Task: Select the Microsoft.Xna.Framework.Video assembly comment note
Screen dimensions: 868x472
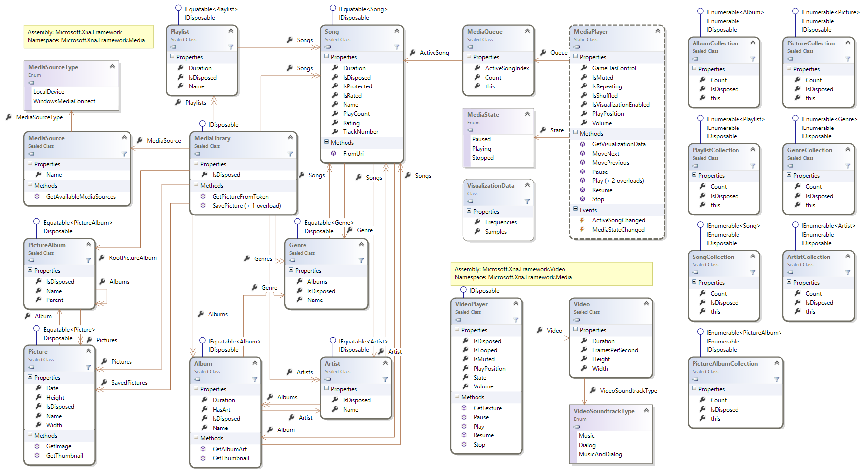Action: point(552,274)
